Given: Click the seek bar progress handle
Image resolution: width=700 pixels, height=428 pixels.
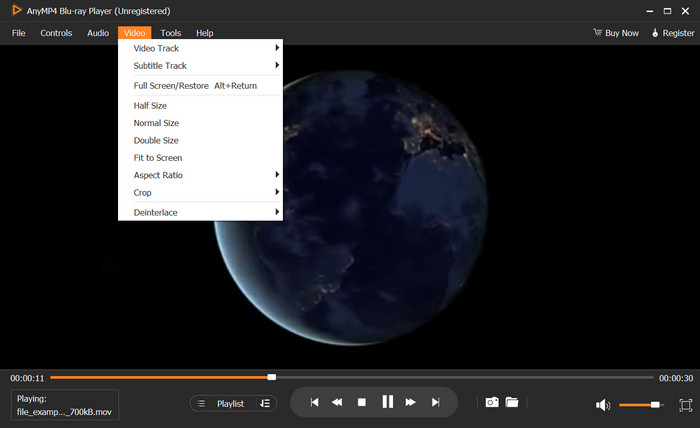Looking at the screenshot, I should 271,377.
